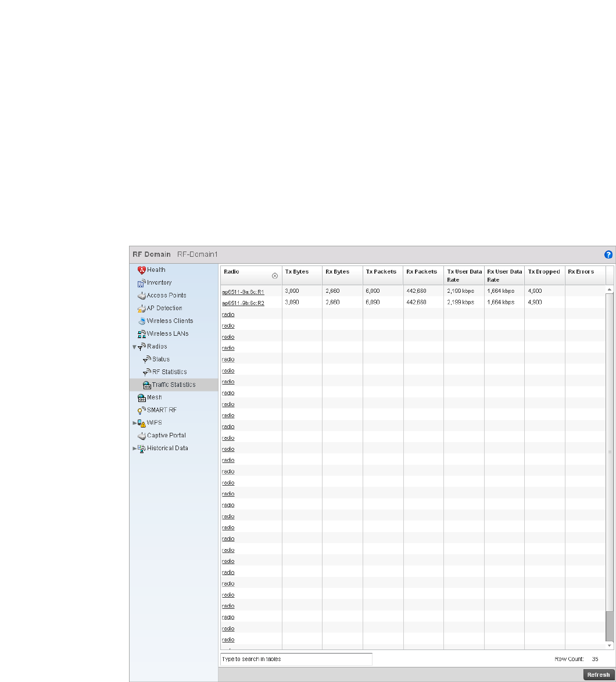Open the Health menu item
The width and height of the screenshot is (616, 682).
pos(156,270)
